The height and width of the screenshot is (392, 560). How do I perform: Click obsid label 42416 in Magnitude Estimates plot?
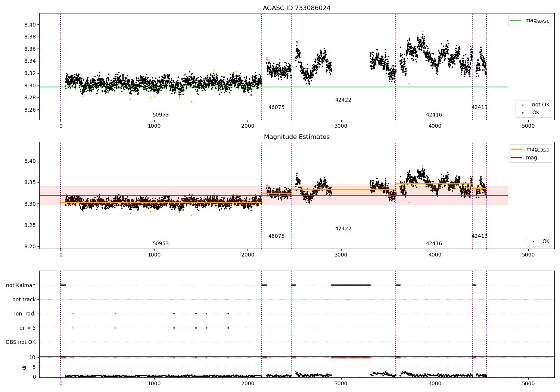[x=434, y=243]
